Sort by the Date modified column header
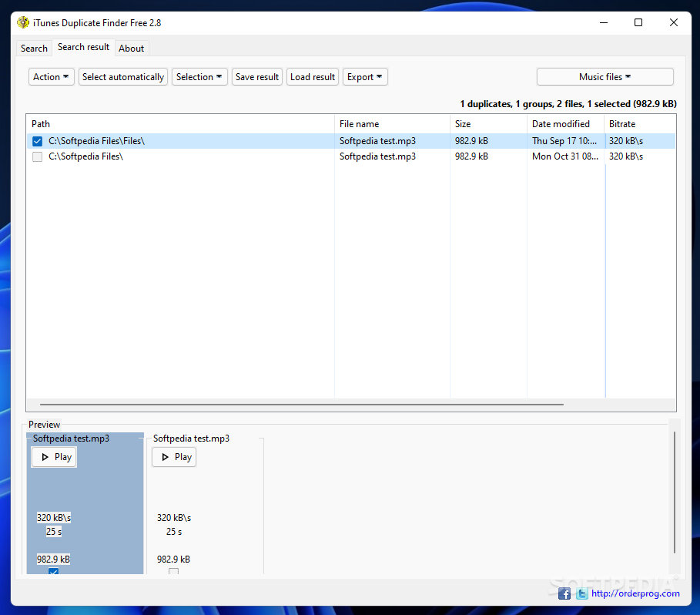The height and width of the screenshot is (615, 700). pyautogui.click(x=566, y=124)
